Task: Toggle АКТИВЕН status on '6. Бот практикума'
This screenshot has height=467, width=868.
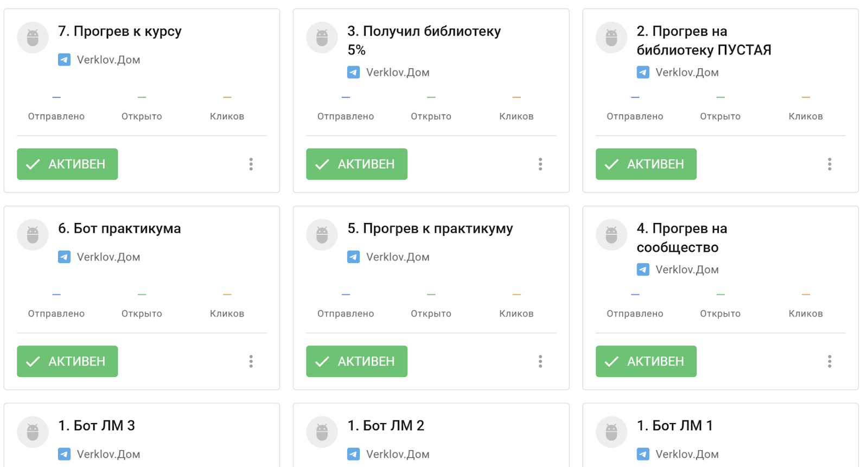Action: 67,361
